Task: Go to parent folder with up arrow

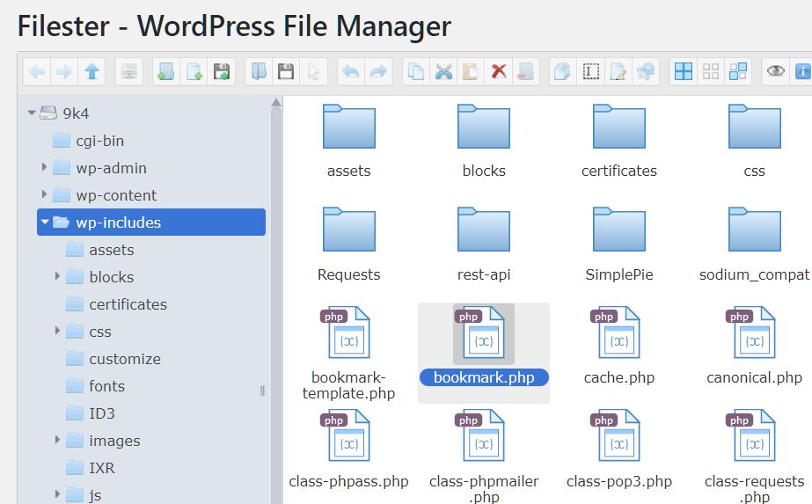Action: [x=91, y=71]
